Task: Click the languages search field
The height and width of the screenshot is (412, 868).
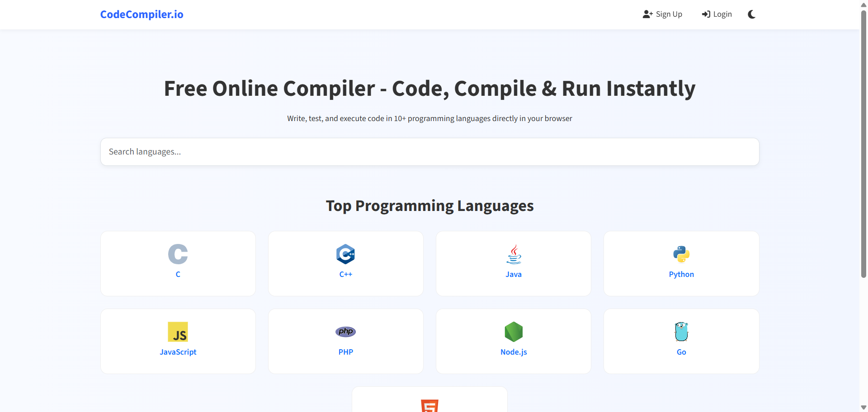Action: (429, 151)
